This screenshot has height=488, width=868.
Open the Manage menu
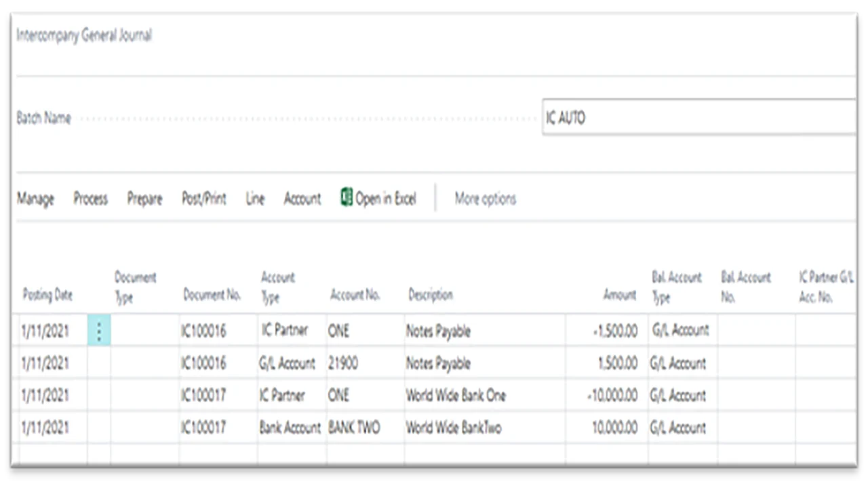(x=35, y=199)
